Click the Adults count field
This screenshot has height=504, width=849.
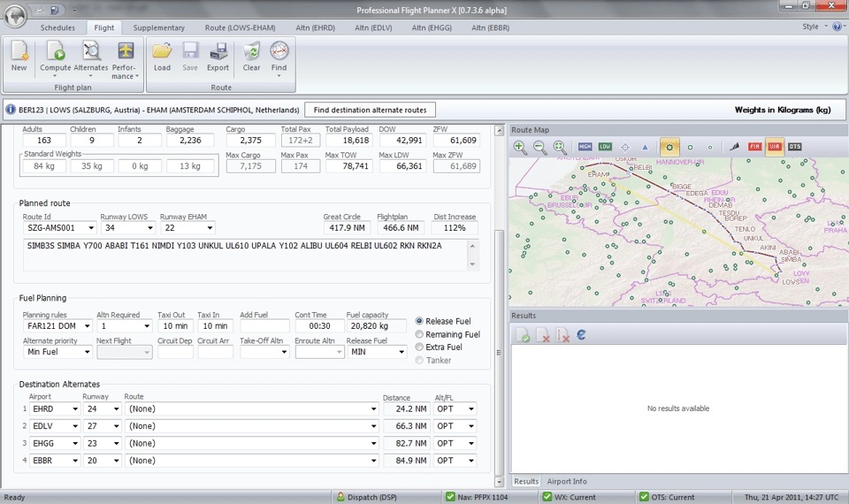[x=44, y=141]
